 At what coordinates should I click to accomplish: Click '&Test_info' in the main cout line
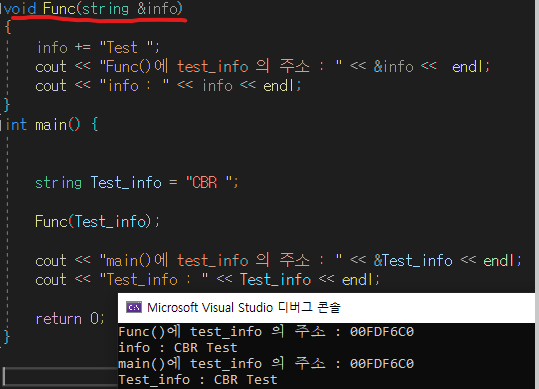[413, 260]
